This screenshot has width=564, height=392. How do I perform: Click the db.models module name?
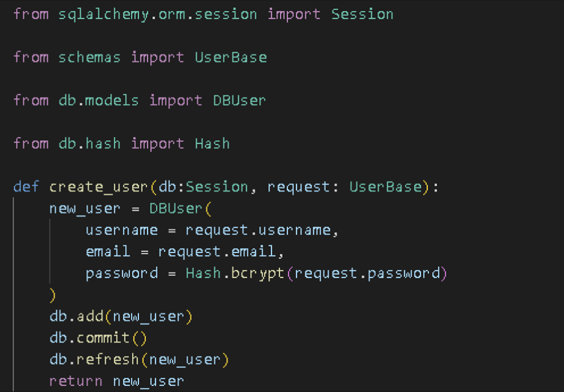tap(98, 101)
